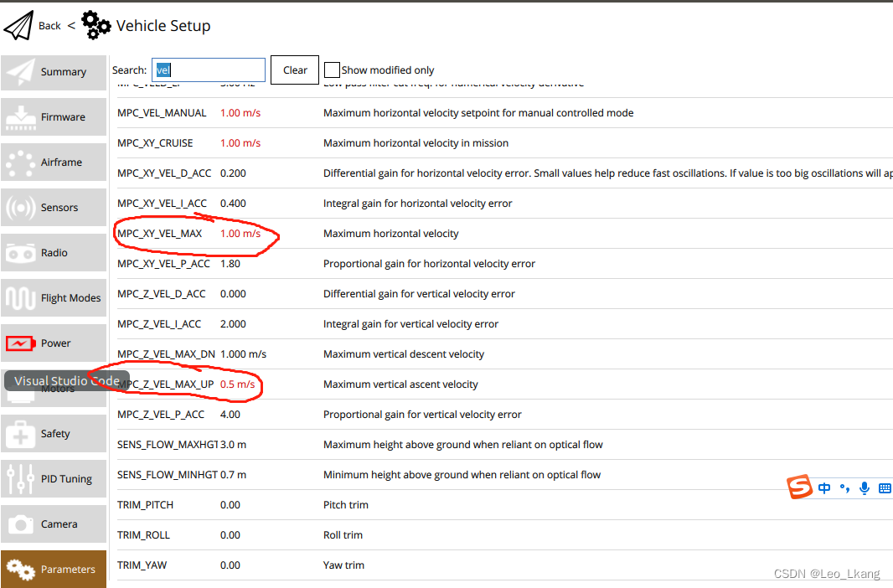The image size is (893, 588).
Task: Open Airframe page via dots icon
Action: 20,162
